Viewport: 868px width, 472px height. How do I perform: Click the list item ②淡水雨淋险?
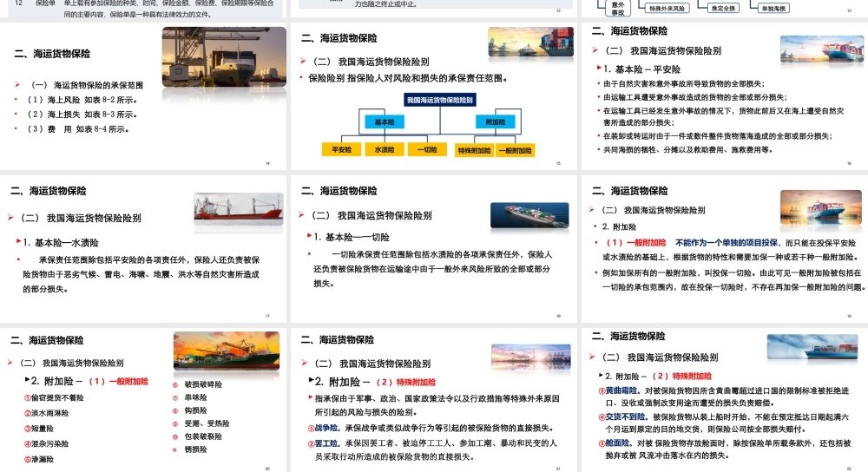coord(47,413)
